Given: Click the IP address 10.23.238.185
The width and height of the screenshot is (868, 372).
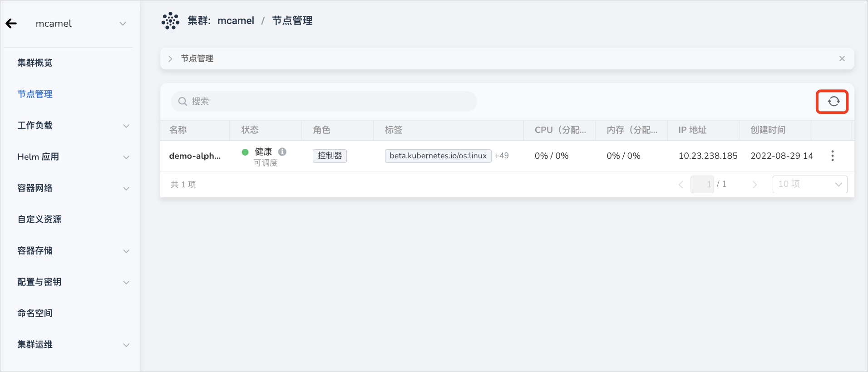Looking at the screenshot, I should coord(708,156).
